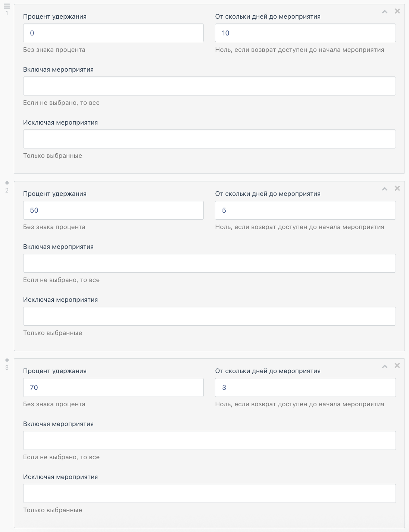
Task: Delete the third rule block via X icon
Action: point(397,366)
